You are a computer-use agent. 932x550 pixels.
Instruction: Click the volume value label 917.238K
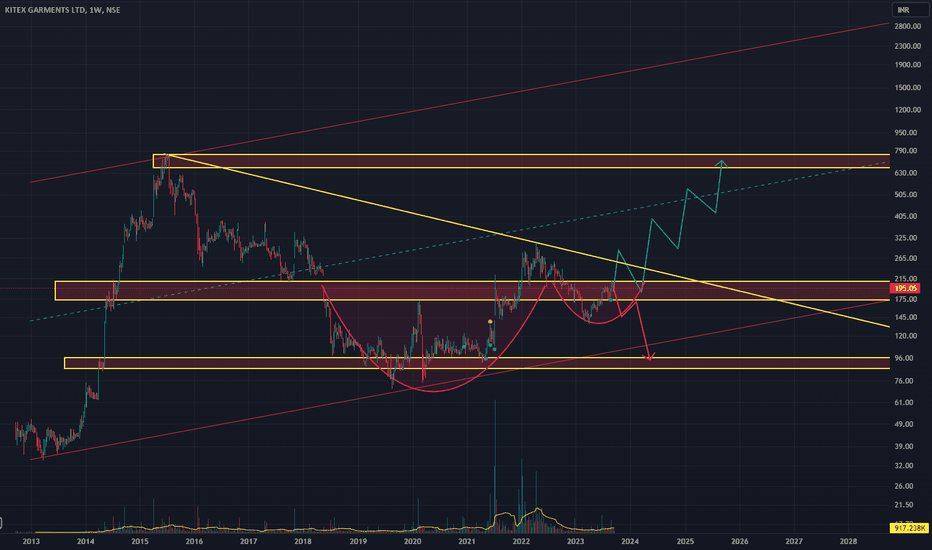click(x=909, y=528)
